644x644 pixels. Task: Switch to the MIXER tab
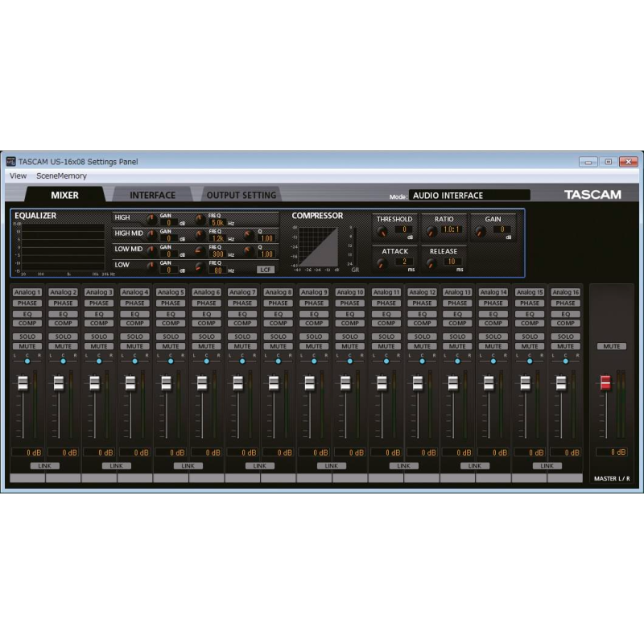(64, 195)
